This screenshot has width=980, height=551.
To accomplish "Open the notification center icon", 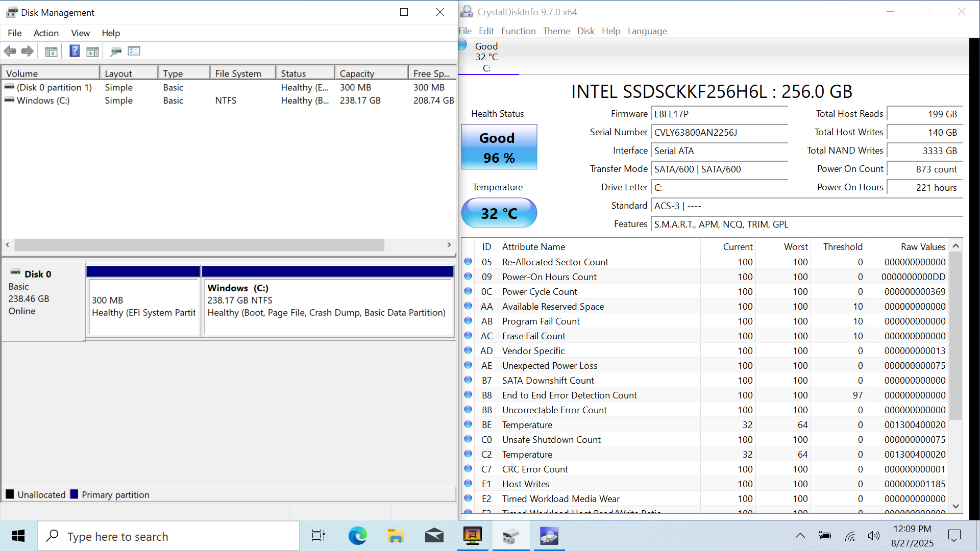I will click(x=954, y=536).
